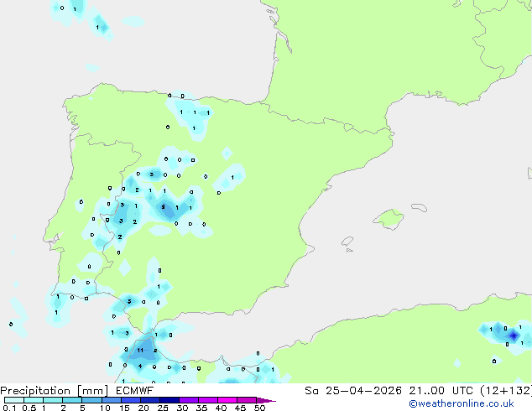Click the '4' precipitation value on the map
The height and width of the screenshot is (411, 532).
[140, 367]
